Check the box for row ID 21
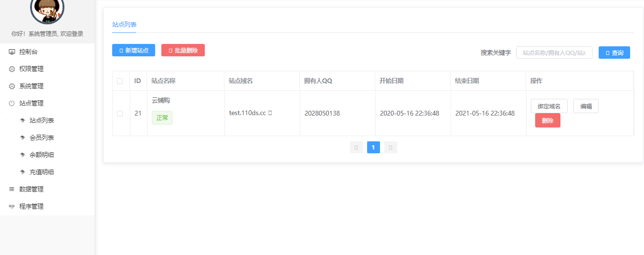Viewport: 644px width, 255px height. 120,113
